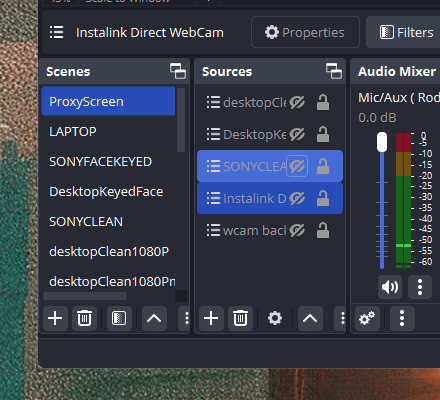Pop out the Scenes dock panel

click(x=178, y=71)
